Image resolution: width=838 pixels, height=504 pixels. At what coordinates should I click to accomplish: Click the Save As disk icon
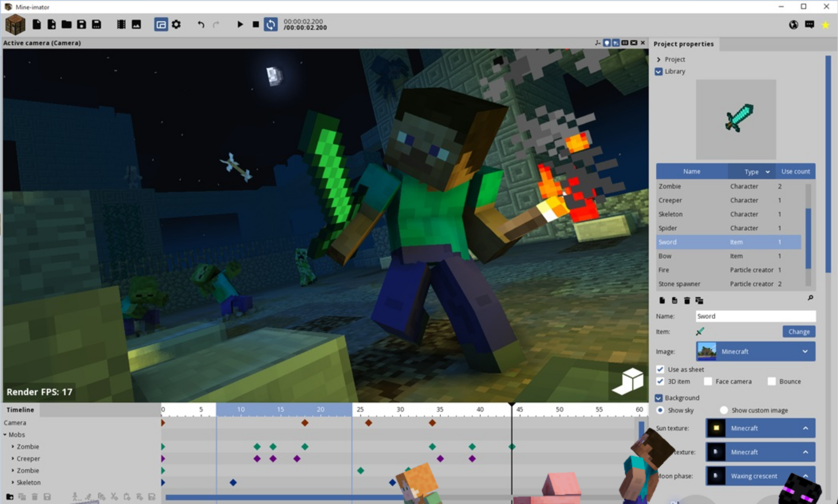(97, 25)
